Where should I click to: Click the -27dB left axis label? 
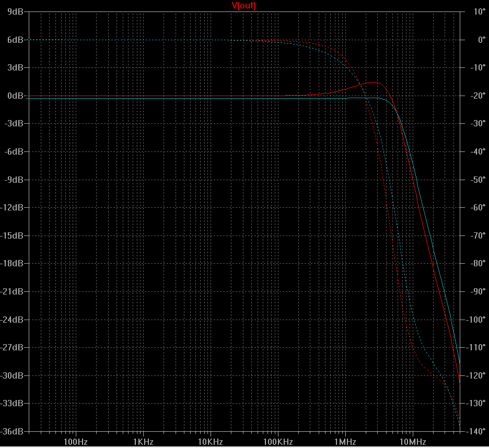12,347
